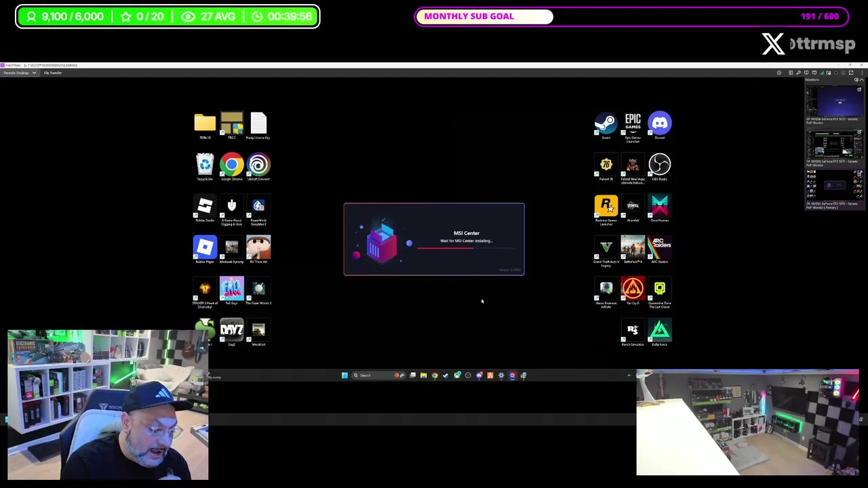Select the Far Cry 6 desktop icon
The width and height of the screenshot is (868, 488).
[x=633, y=291]
